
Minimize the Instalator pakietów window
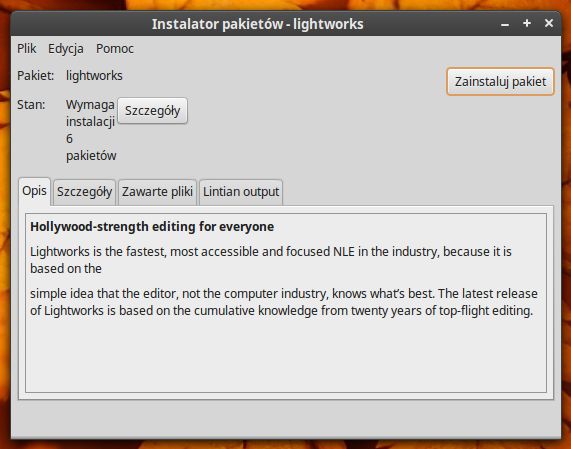505,24
